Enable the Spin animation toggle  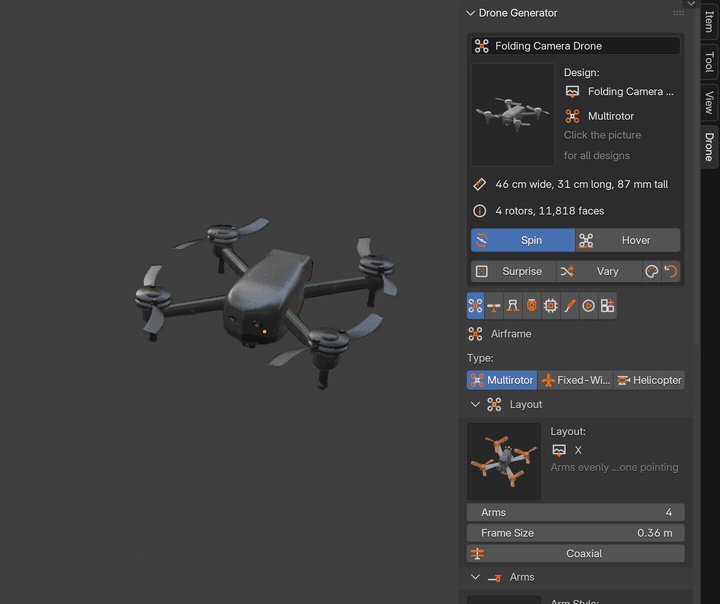coord(523,240)
